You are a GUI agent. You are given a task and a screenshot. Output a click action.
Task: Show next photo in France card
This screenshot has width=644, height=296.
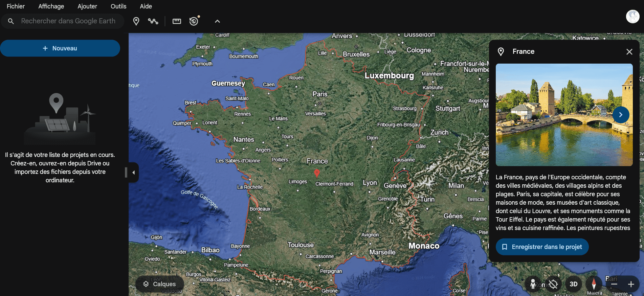[x=621, y=115]
